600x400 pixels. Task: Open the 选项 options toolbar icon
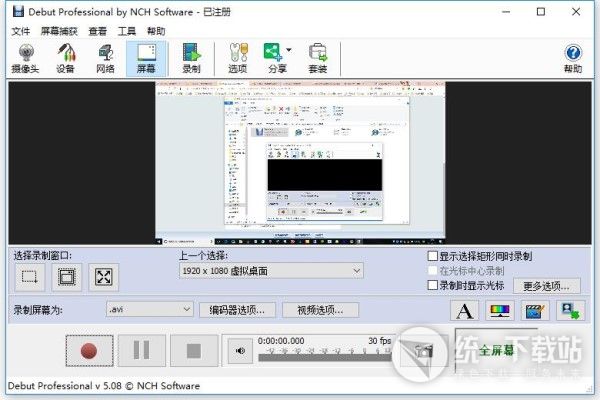click(x=237, y=58)
